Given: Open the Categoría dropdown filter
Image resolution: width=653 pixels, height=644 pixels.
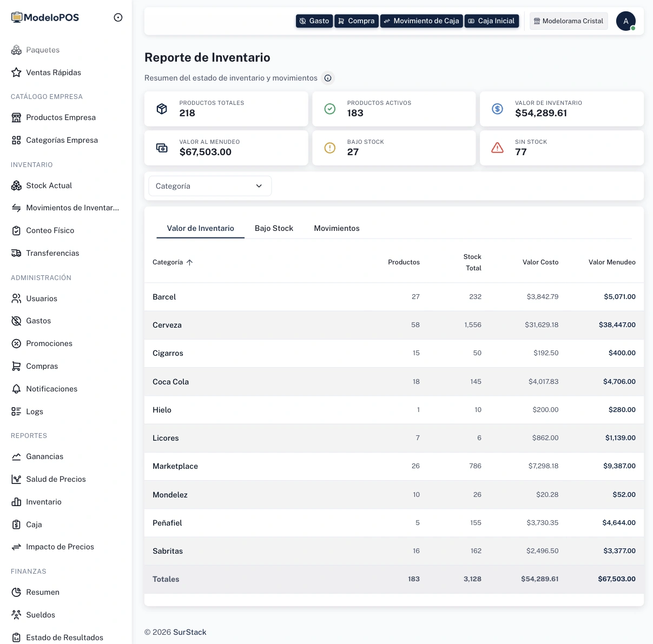Looking at the screenshot, I should coord(210,186).
